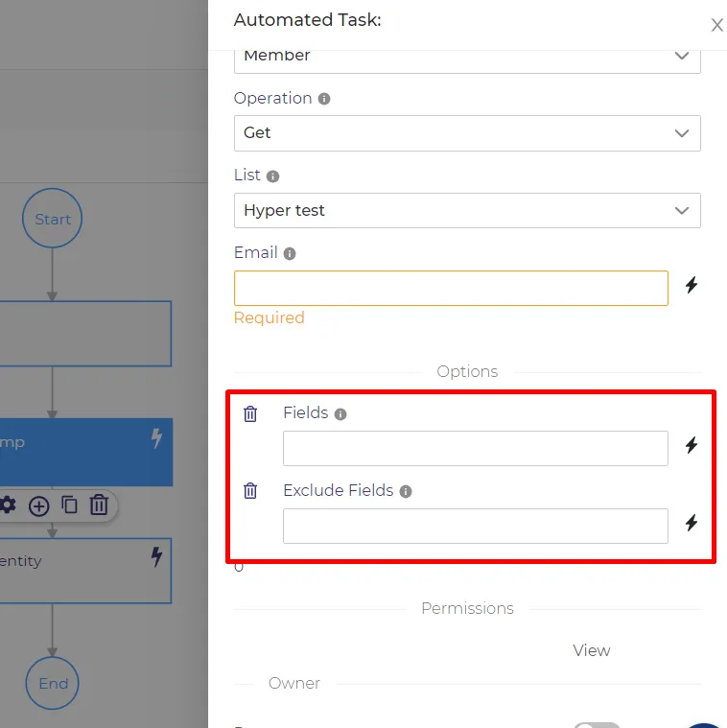
Task: Click the Exclude Fields info icon
Action: [406, 492]
